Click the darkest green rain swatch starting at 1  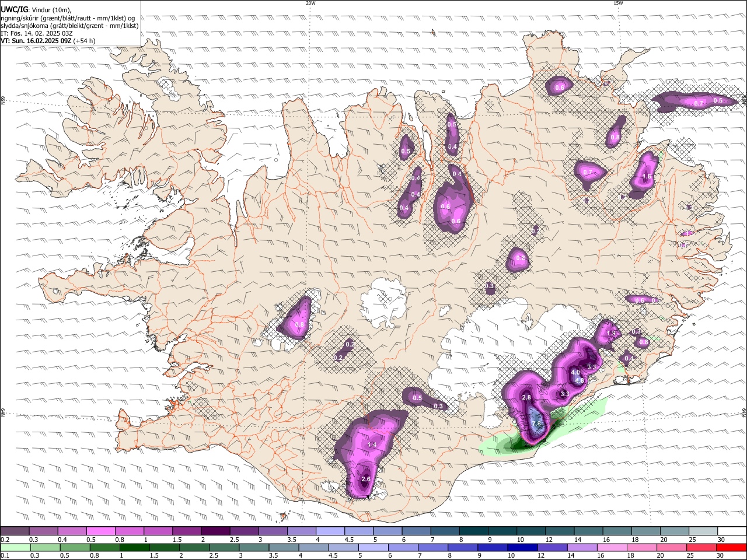[x=134, y=548]
